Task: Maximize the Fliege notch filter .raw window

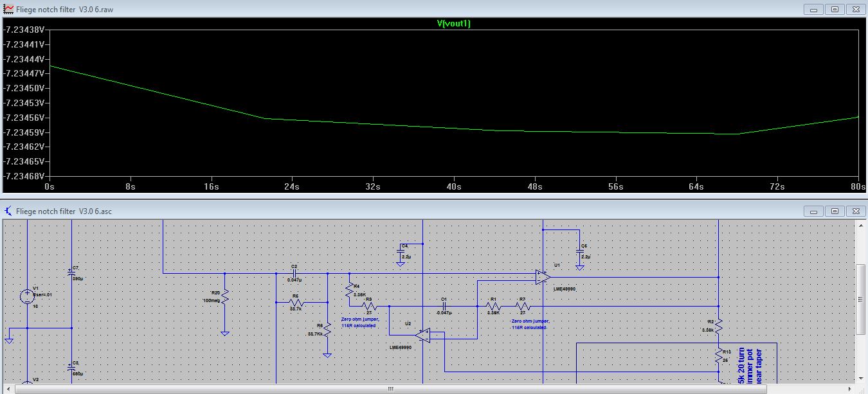Action: pyautogui.click(x=835, y=9)
